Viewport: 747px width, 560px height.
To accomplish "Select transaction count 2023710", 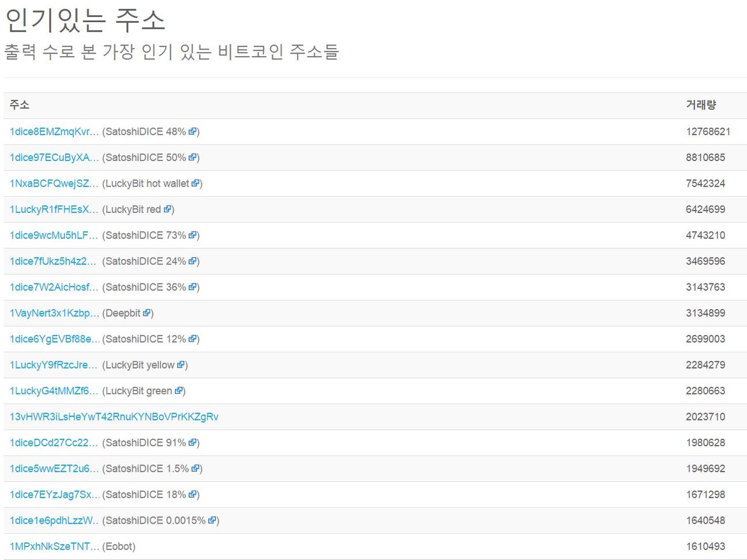I will [706, 417].
